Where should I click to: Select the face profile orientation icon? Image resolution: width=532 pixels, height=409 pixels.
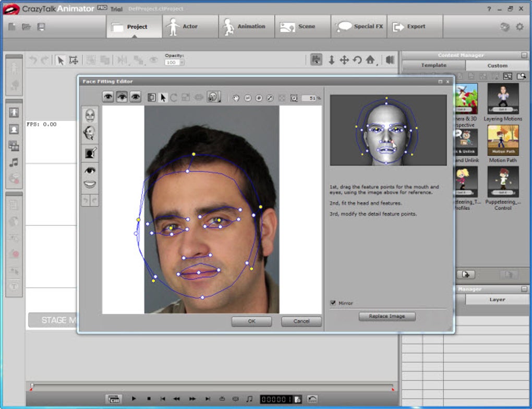pos(90,134)
